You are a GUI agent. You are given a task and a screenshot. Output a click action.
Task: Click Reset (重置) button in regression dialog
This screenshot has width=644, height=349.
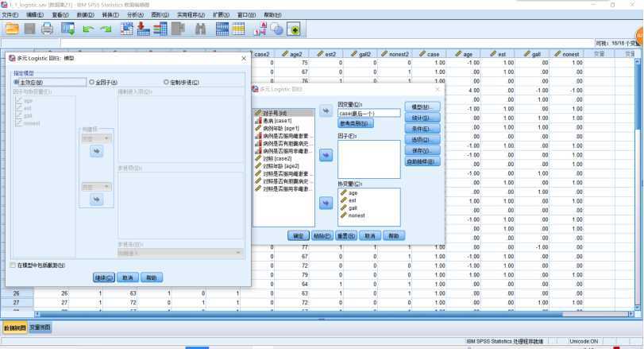(345, 235)
